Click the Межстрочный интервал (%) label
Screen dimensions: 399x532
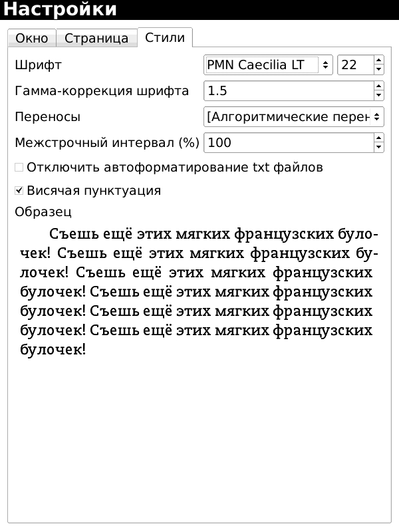(107, 143)
